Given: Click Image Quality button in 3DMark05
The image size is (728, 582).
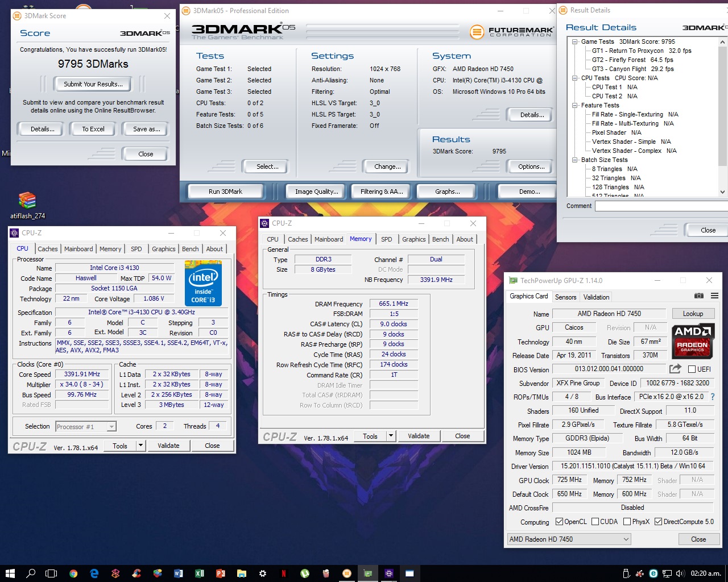Looking at the screenshot, I should tap(316, 192).
